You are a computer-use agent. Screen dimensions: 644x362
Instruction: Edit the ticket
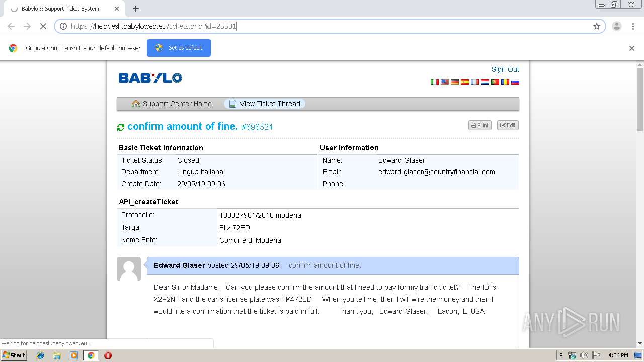(508, 125)
